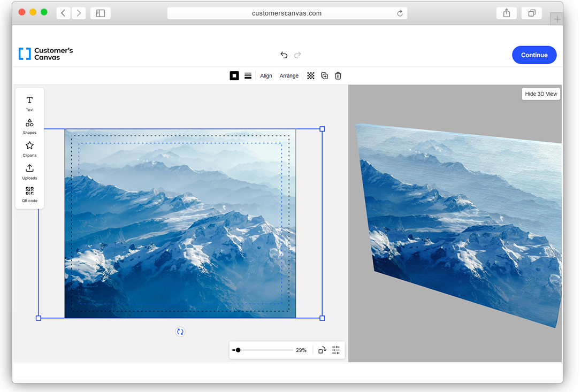Expand the Align options

pos(266,76)
